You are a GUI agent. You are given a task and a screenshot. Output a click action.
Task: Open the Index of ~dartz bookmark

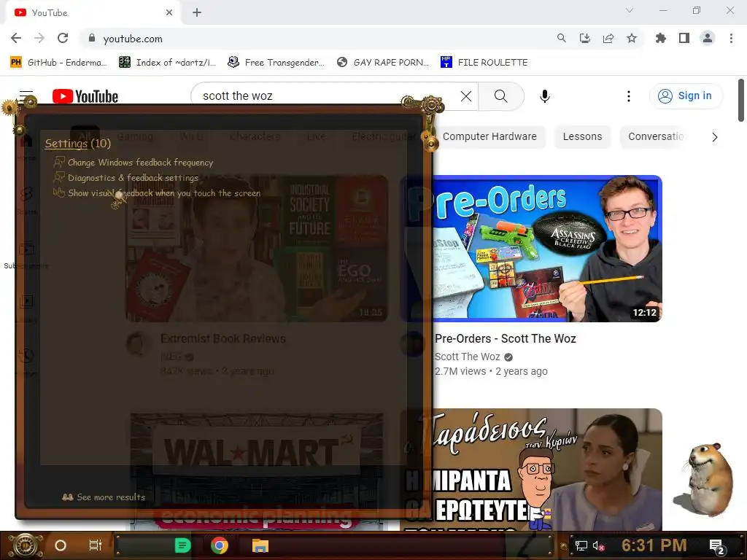point(167,63)
